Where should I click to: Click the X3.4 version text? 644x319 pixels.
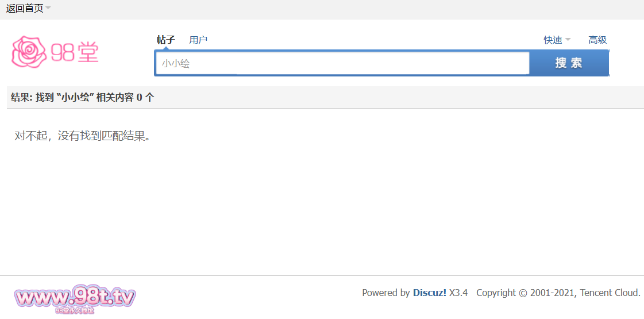point(458,293)
